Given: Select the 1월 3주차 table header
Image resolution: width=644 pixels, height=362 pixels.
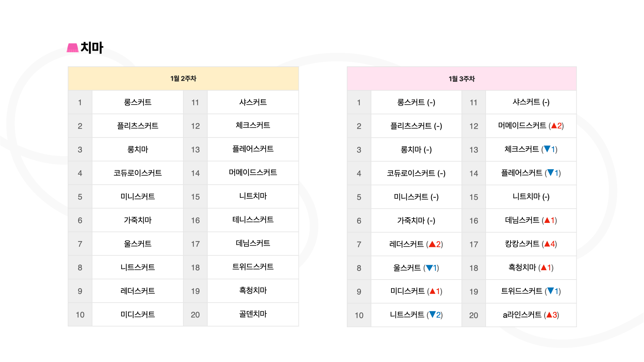Looking at the screenshot, I should click(x=462, y=79).
